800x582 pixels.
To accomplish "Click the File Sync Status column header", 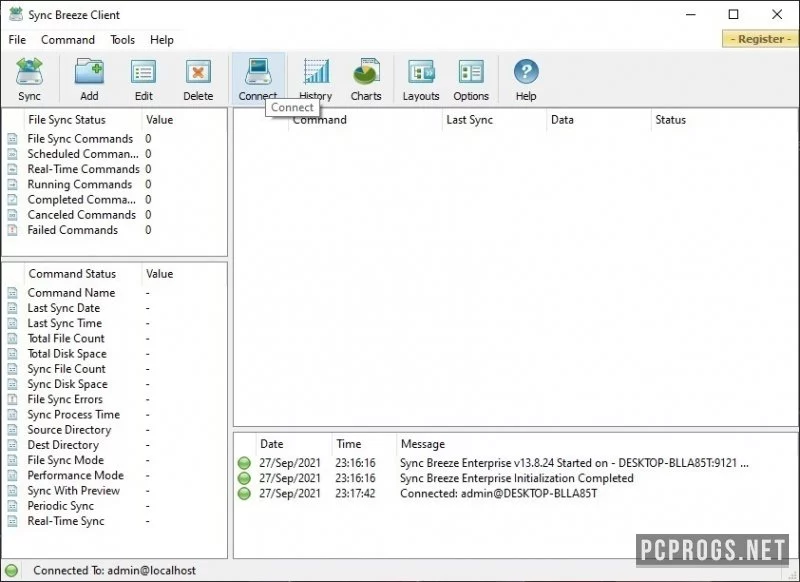I will click(83, 120).
